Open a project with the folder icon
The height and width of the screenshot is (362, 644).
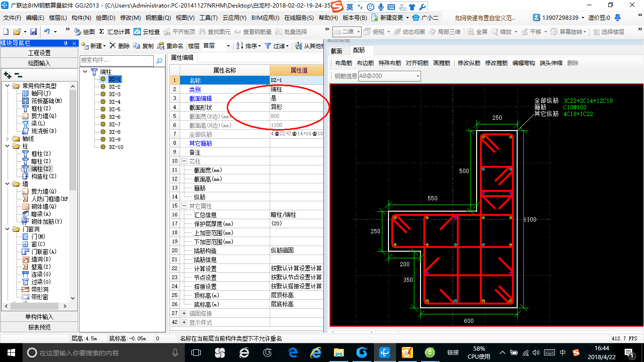click(17, 32)
